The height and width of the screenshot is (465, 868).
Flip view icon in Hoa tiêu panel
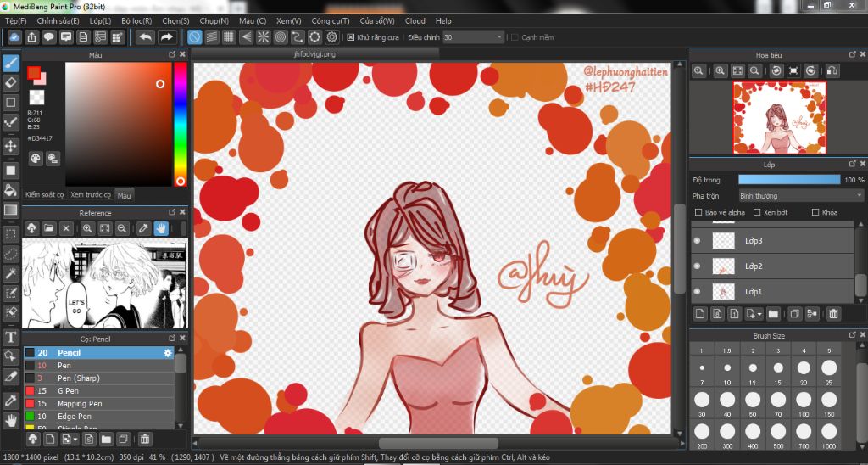coord(832,71)
